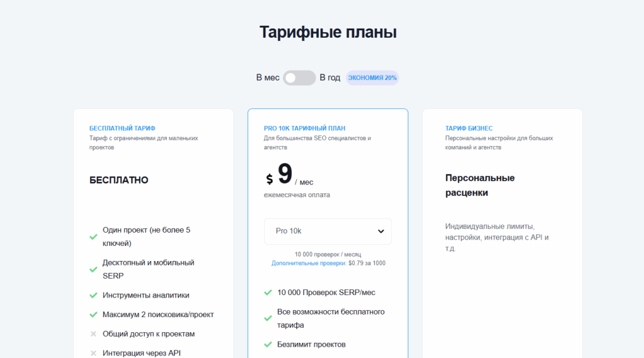Open the Pro 10k plan dropdown
Screen dimensions: 644x358
pyautogui.click(x=328, y=231)
